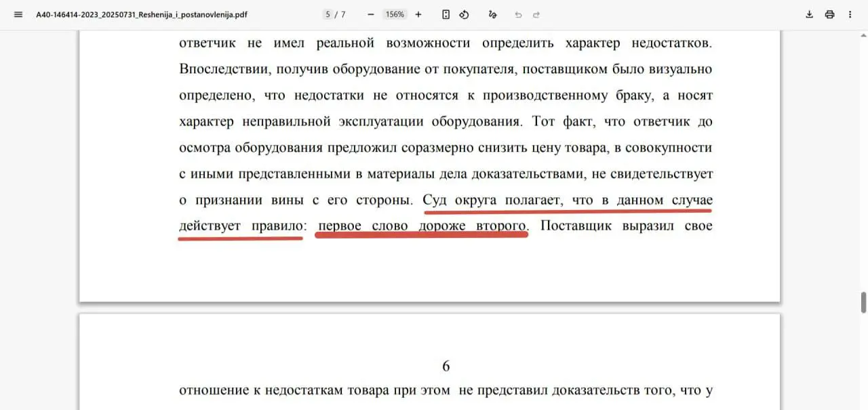Click the words 'неправильной эксплуатации оборудования'
Image resolution: width=868 pixels, height=410 pixels.
click(380, 122)
